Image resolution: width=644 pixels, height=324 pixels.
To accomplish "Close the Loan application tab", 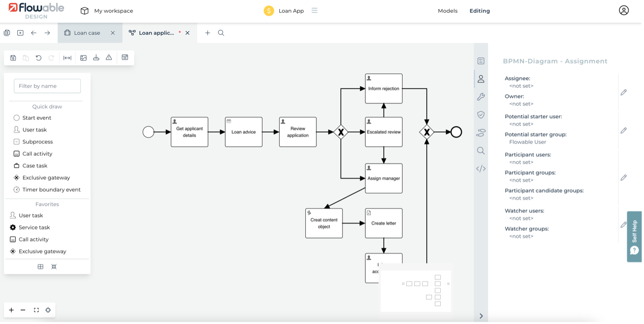I will point(188,33).
